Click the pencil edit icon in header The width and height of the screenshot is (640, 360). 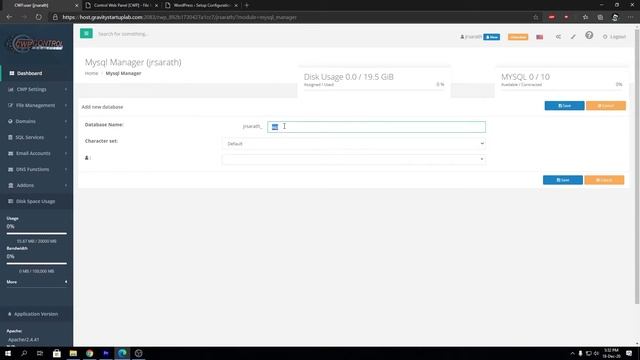click(573, 37)
